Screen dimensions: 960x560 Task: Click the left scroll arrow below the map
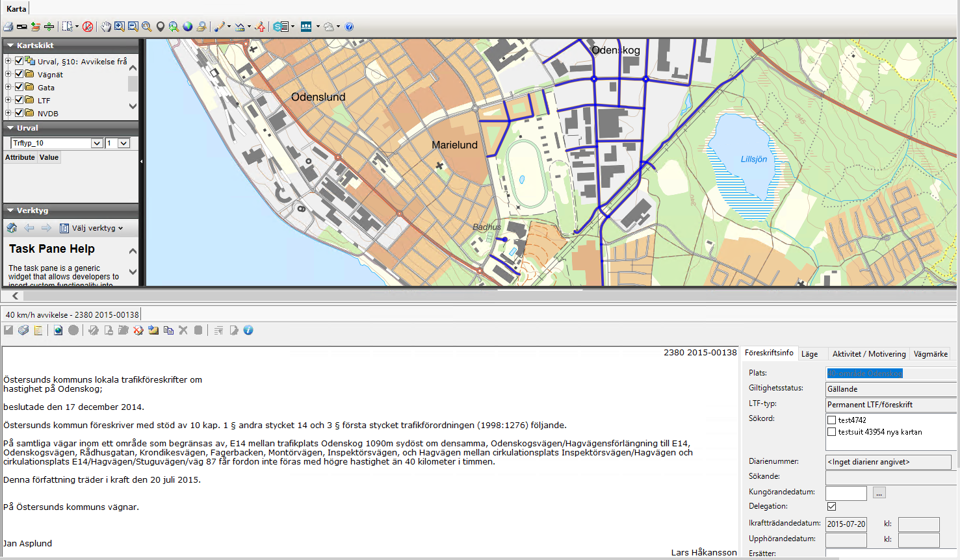click(x=16, y=296)
